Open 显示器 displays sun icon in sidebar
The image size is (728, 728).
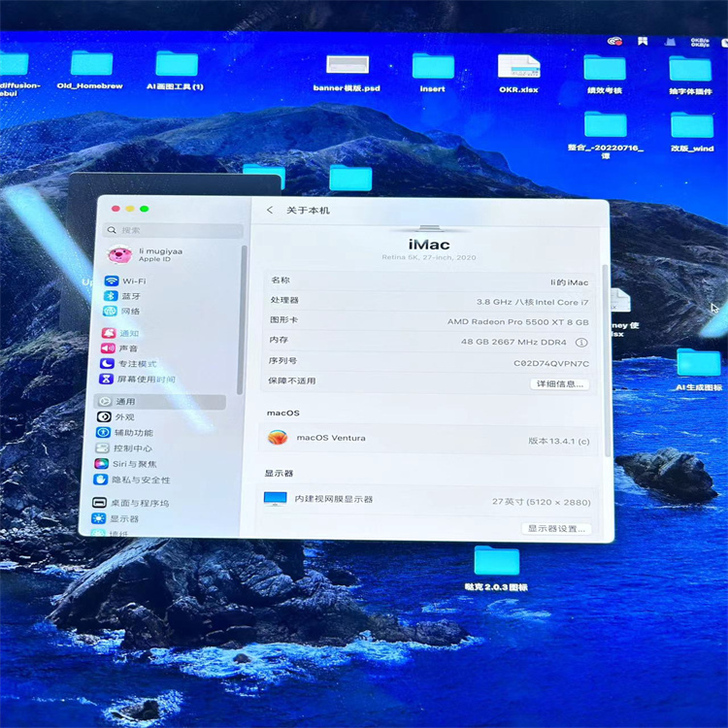[98, 518]
